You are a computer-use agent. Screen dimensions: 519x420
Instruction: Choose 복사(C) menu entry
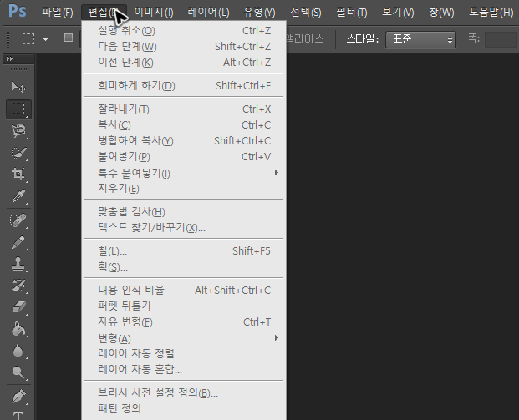point(184,125)
